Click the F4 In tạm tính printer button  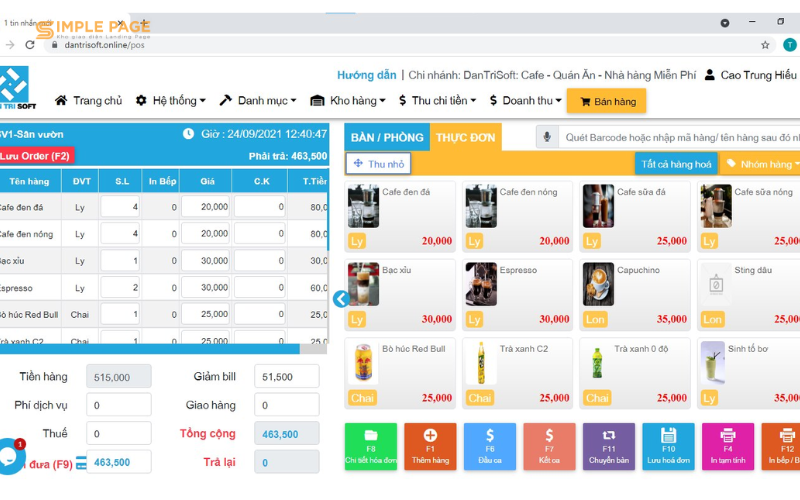click(x=727, y=446)
